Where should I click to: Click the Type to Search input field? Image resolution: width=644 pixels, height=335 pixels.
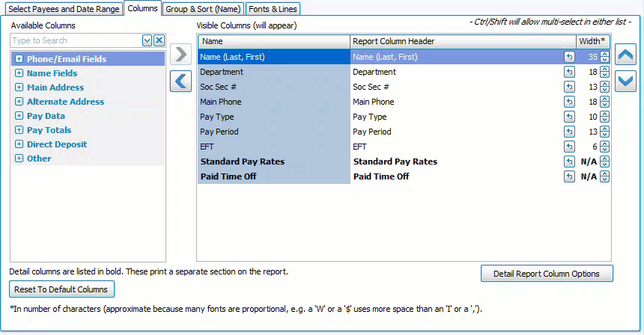(75, 40)
